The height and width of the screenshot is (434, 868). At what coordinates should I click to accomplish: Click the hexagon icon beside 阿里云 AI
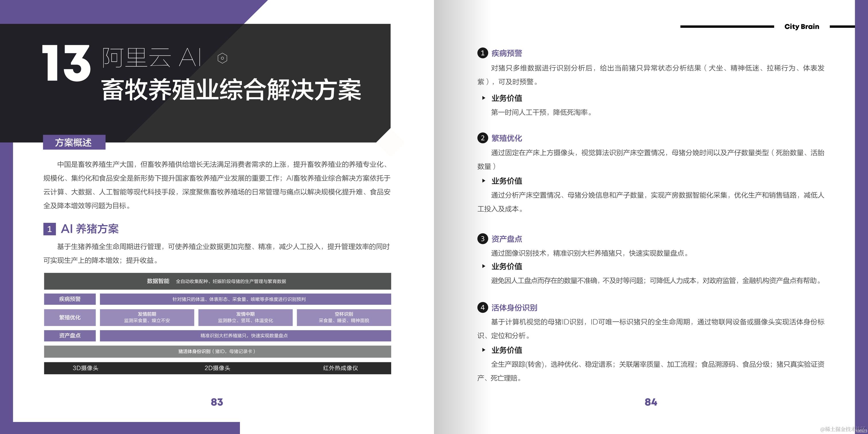click(222, 58)
